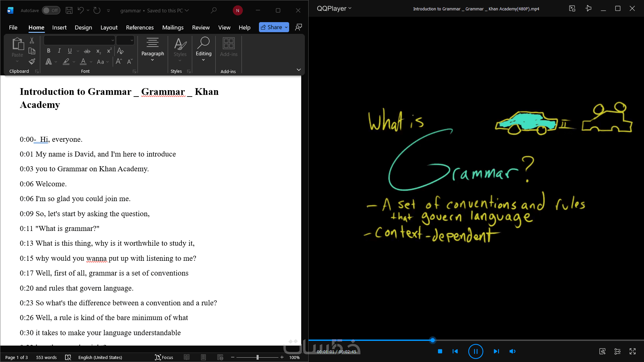This screenshot has width=644, height=362.
Task: Toggle Bold formatting
Action: click(x=49, y=51)
